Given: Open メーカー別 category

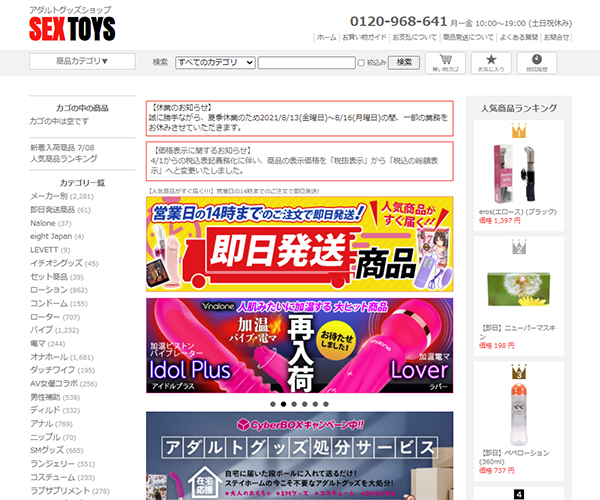Looking at the screenshot, I should click(49, 196).
